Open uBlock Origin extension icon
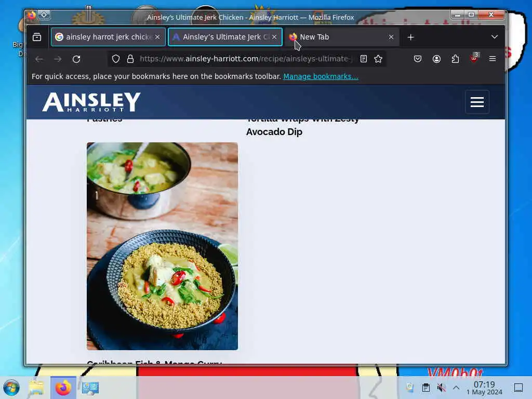The image size is (532, 399). coord(474,58)
